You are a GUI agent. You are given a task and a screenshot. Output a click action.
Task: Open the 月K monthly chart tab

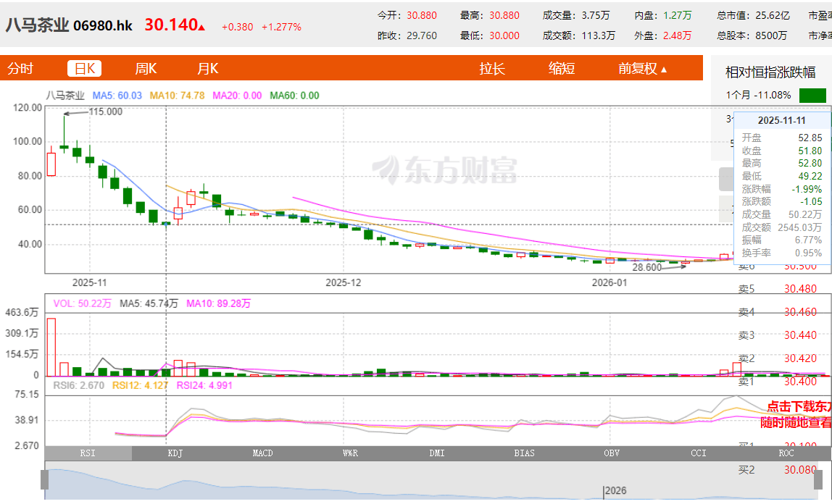pos(207,68)
